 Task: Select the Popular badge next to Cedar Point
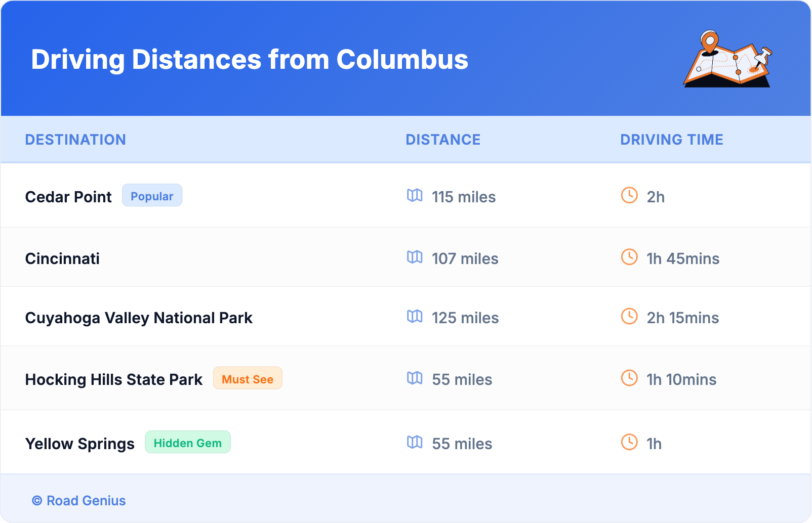[152, 196]
